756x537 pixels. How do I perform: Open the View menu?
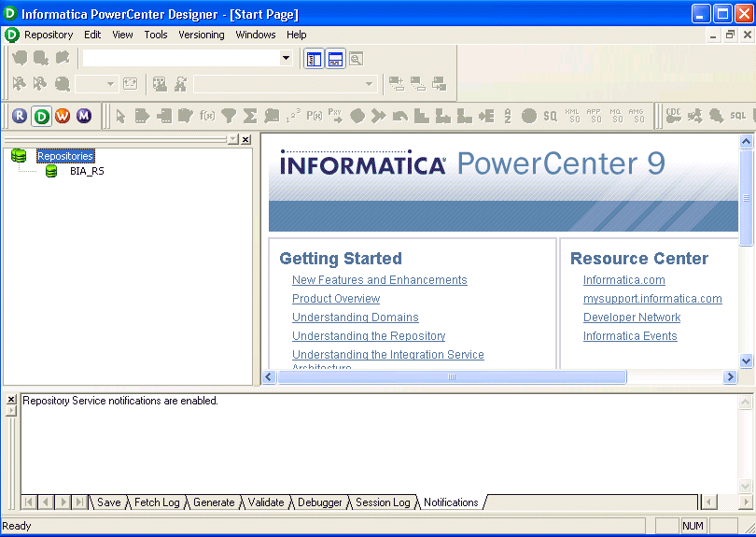click(122, 35)
